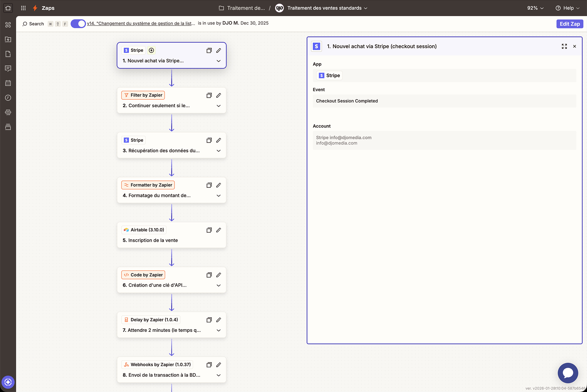Click the home icon in top-left corner
Screen dimensions: 587x392
coord(8,8)
